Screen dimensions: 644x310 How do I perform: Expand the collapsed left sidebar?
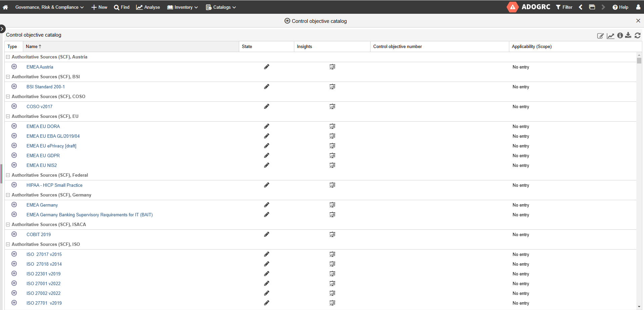(2, 29)
